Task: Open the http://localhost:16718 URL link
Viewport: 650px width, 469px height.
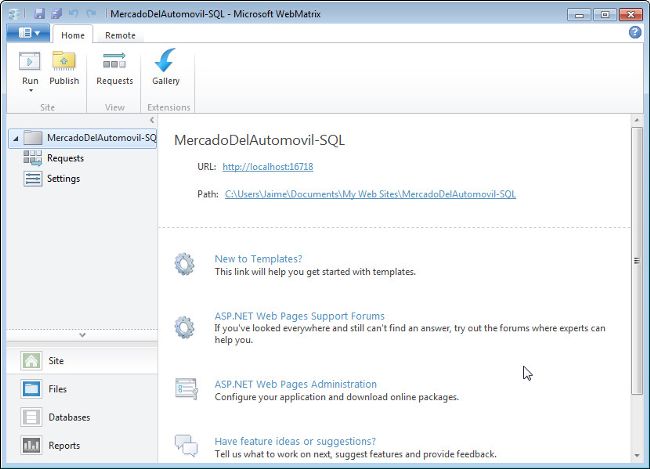Action: (x=268, y=167)
